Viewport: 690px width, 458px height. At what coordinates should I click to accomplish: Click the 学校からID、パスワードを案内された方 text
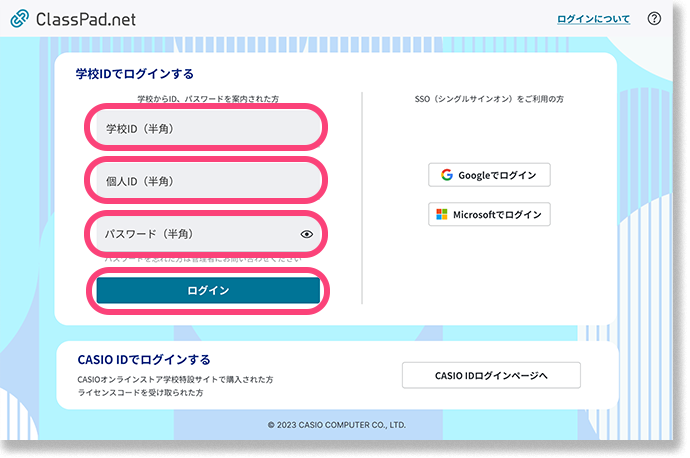[x=208, y=99]
